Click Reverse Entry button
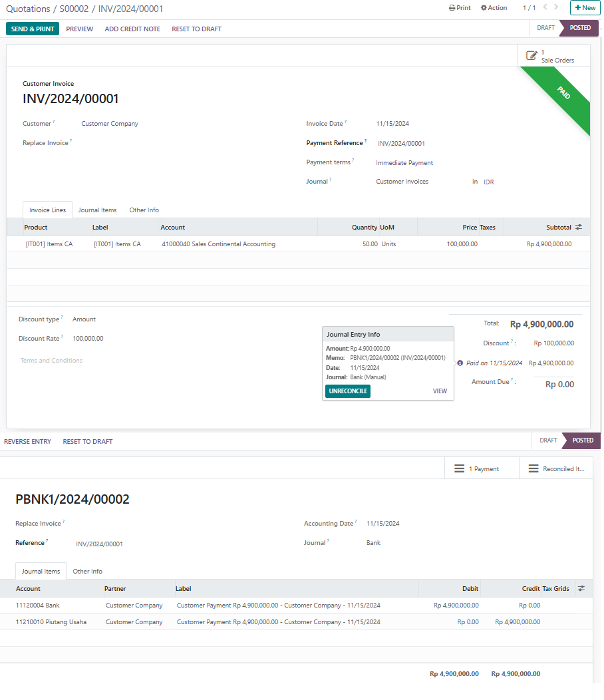The image size is (604, 700). [x=27, y=441]
